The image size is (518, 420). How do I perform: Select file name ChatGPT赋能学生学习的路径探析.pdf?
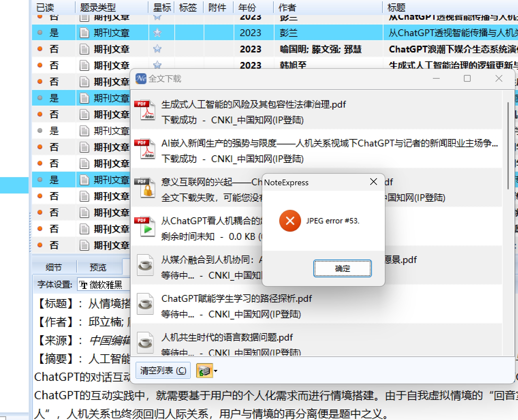(x=237, y=299)
